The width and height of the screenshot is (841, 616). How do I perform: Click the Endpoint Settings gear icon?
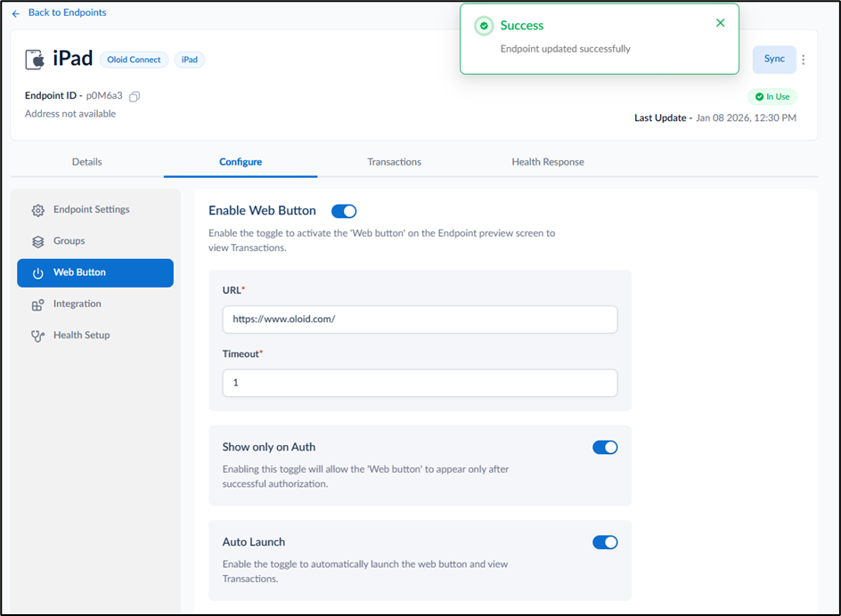[x=37, y=211]
